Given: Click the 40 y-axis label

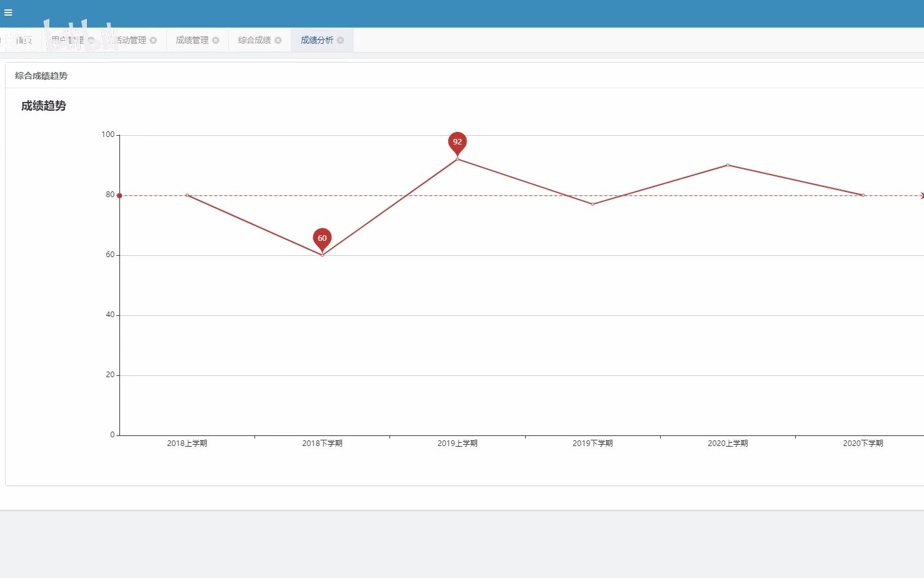Looking at the screenshot, I should coord(110,315).
